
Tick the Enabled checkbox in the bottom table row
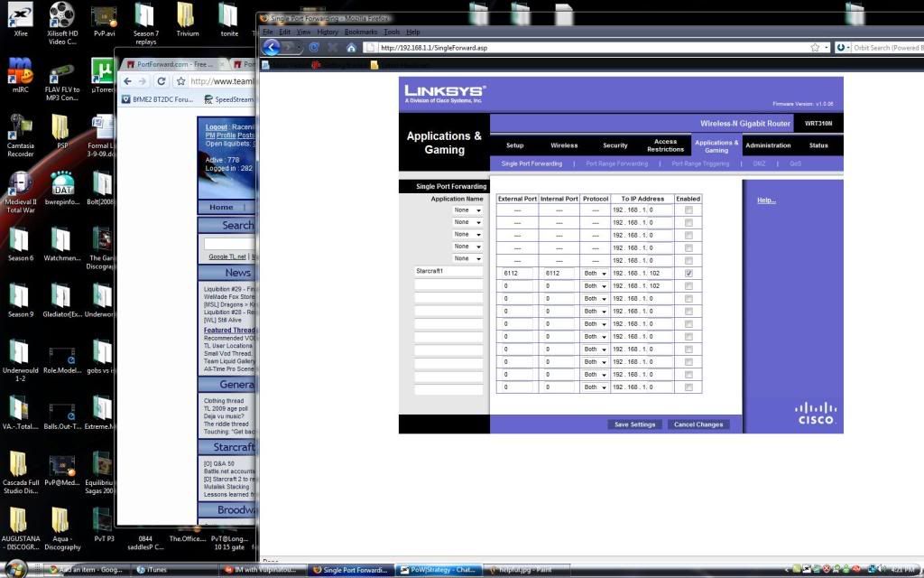(688, 387)
